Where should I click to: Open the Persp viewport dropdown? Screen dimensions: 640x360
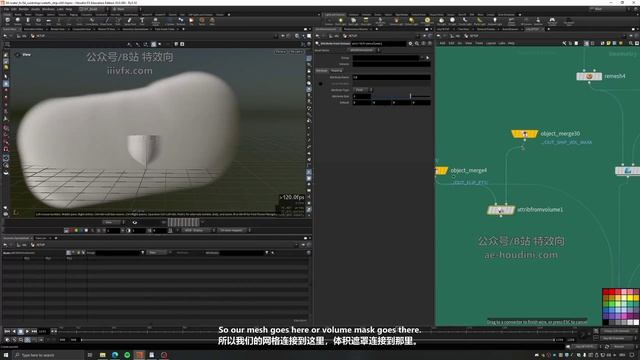[281, 52]
